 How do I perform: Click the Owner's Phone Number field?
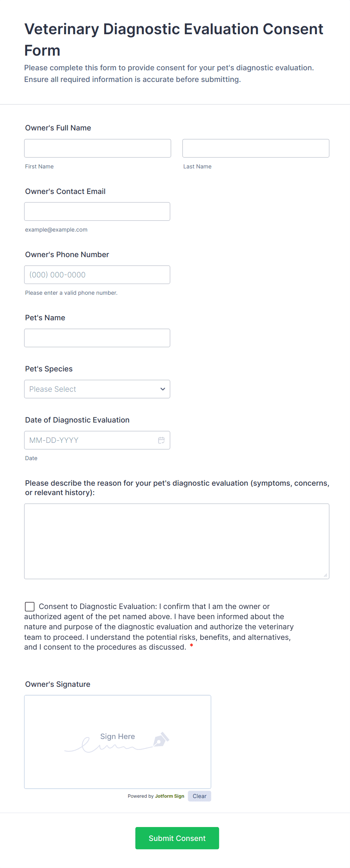97,274
